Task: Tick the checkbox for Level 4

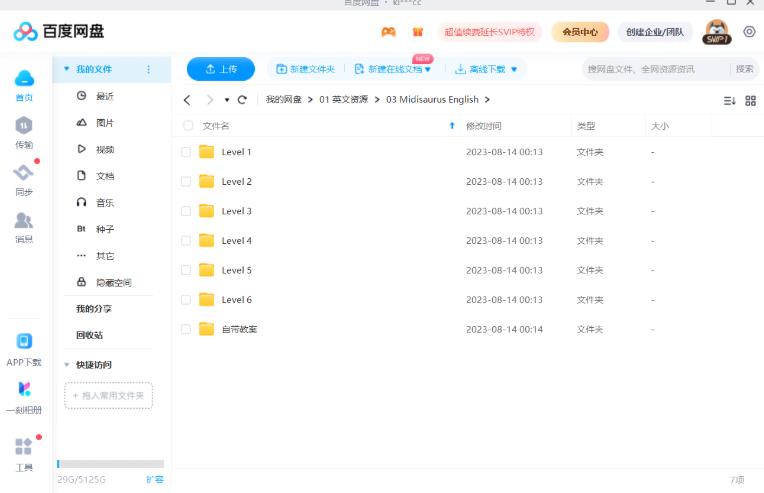Action: click(186, 241)
